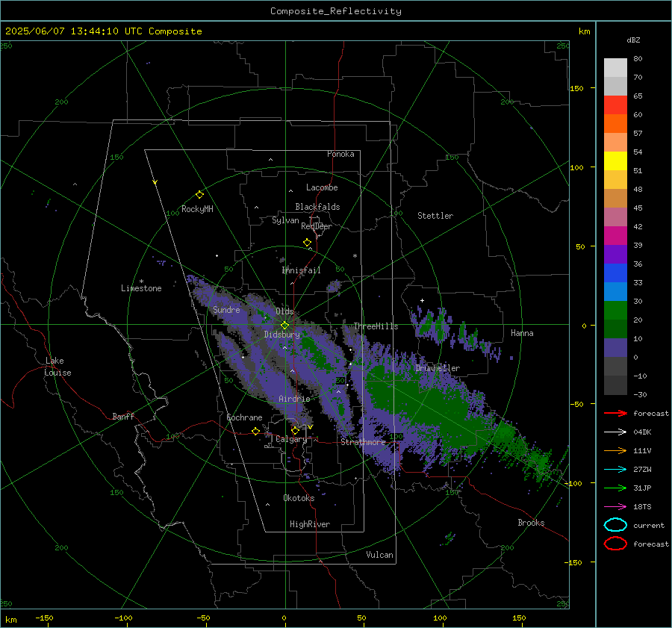
Task: Click the RockyMH label
Action: tap(197, 209)
